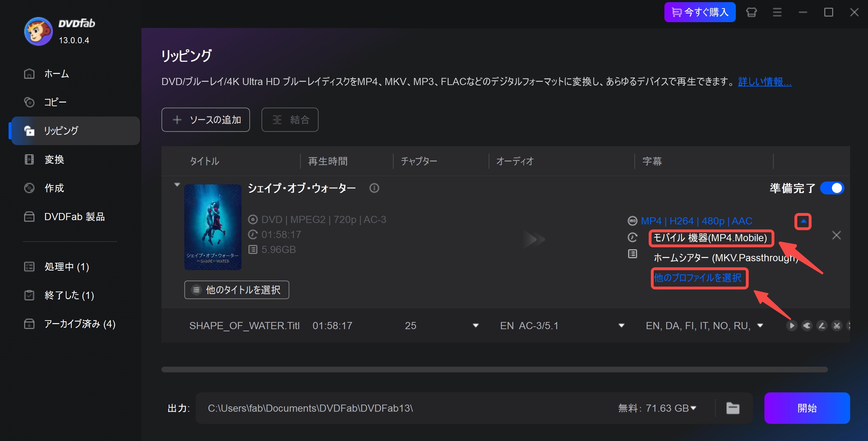Show the 終了した (1) finished tasks

click(75, 295)
